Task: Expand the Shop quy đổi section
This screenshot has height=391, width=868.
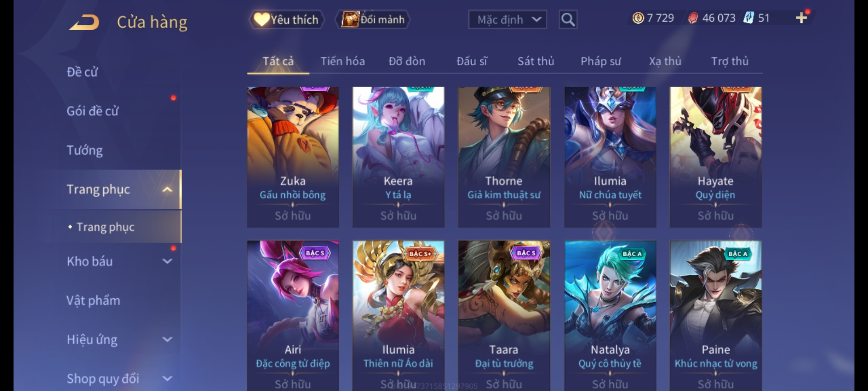Action: pos(167,379)
